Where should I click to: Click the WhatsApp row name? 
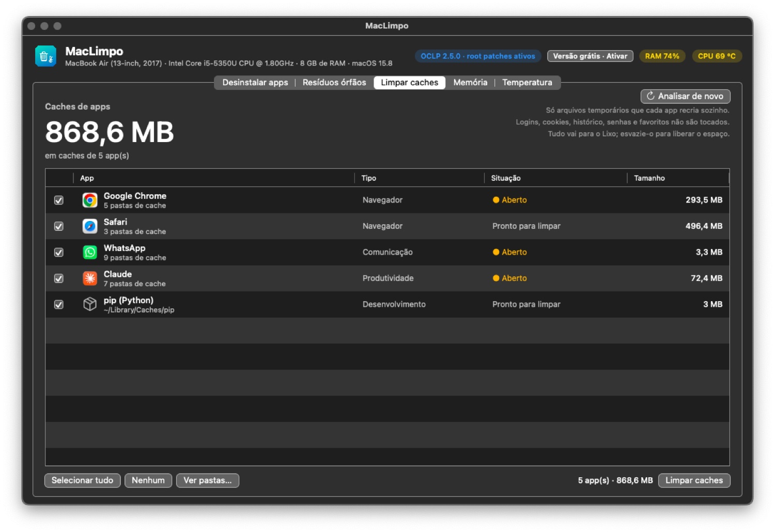pyautogui.click(x=125, y=248)
